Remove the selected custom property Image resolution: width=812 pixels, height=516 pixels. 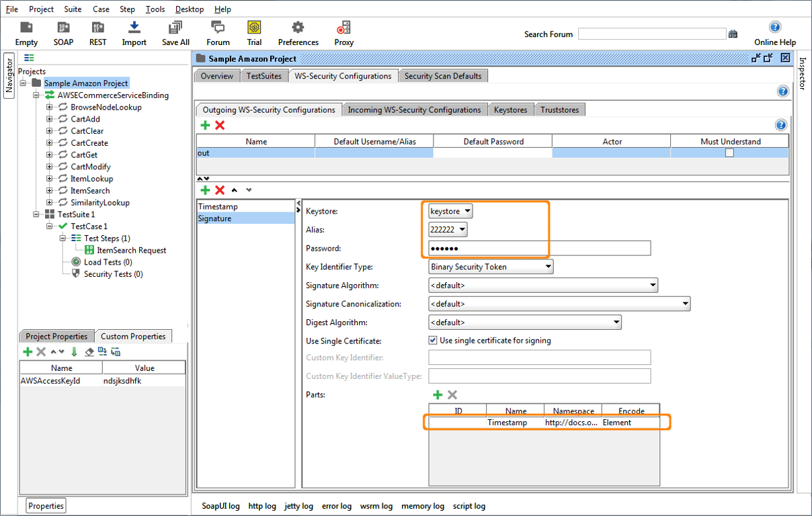(x=41, y=351)
